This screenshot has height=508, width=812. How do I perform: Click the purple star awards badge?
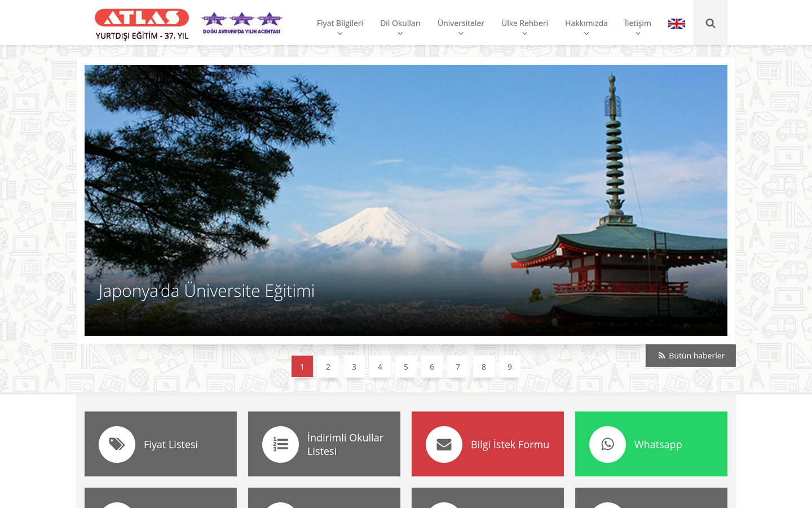tap(242, 23)
